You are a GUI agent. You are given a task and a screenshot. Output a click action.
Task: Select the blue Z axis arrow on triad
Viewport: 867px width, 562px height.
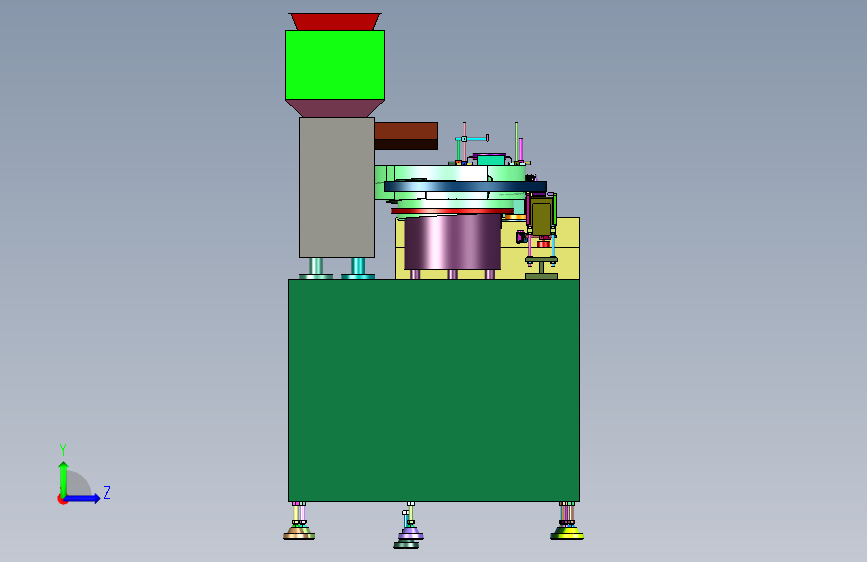[83, 498]
